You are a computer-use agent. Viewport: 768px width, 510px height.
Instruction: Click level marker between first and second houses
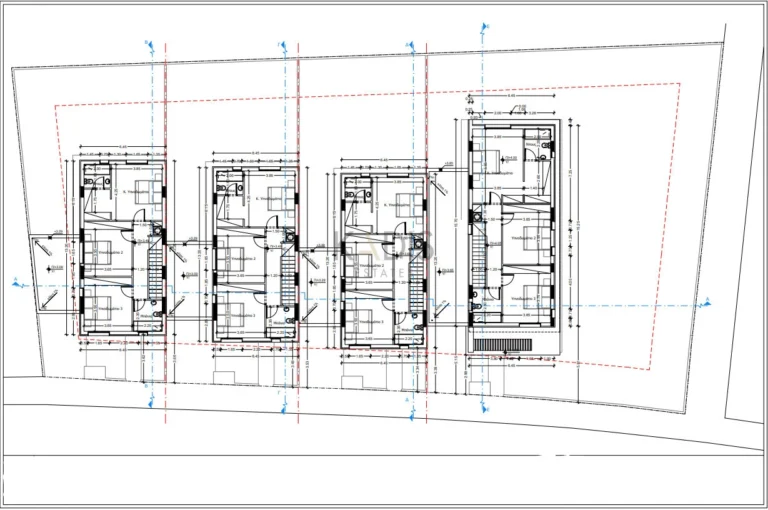tap(190, 275)
